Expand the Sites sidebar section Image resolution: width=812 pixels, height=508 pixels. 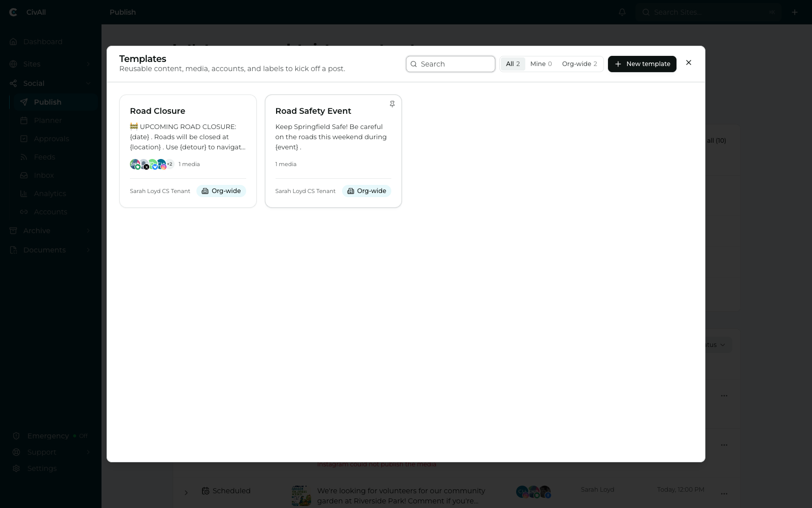[50, 64]
